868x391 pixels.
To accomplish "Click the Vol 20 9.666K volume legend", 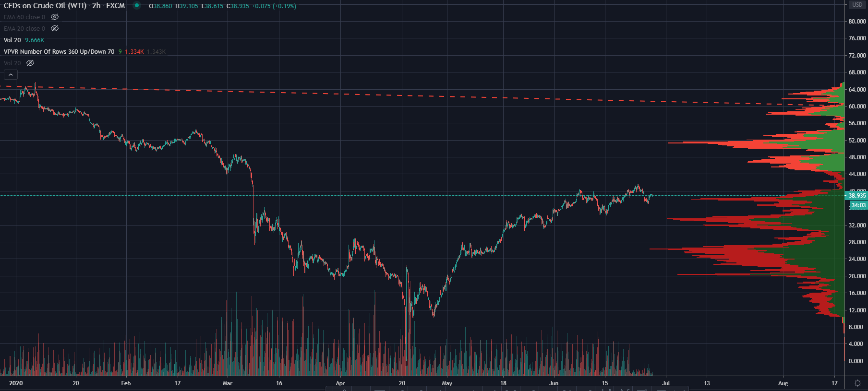I will (x=24, y=40).
